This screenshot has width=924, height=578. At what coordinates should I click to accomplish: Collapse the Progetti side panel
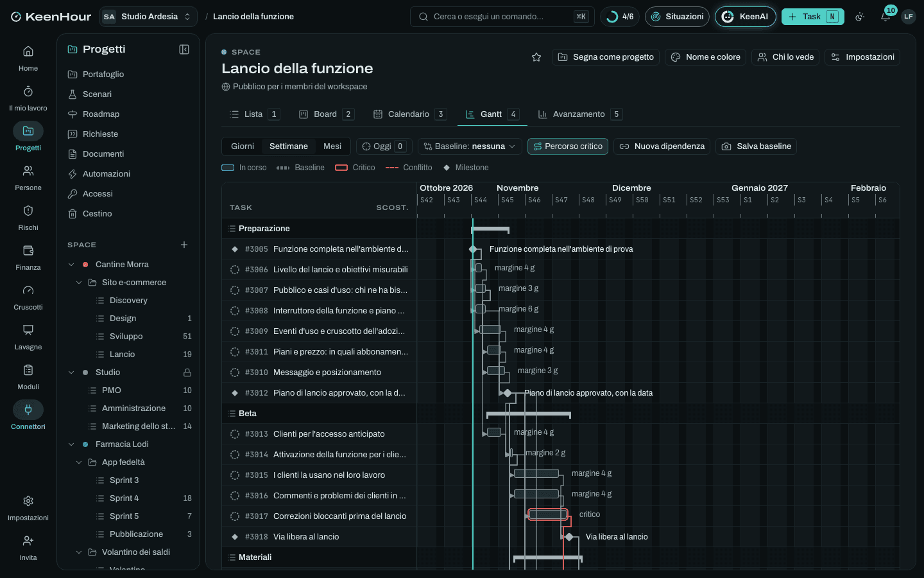[x=184, y=49]
